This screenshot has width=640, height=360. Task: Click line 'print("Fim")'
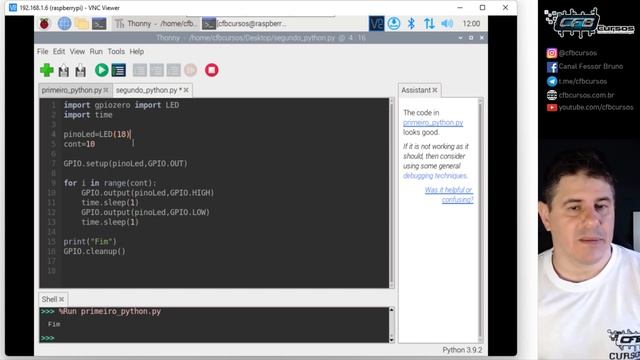[90, 242]
